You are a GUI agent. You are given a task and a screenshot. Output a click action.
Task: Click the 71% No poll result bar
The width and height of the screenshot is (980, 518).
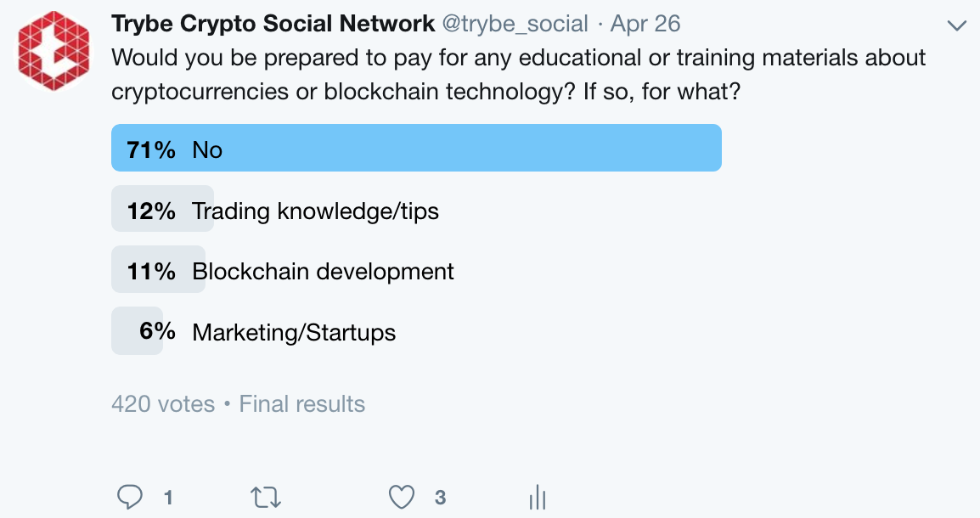[x=416, y=149]
